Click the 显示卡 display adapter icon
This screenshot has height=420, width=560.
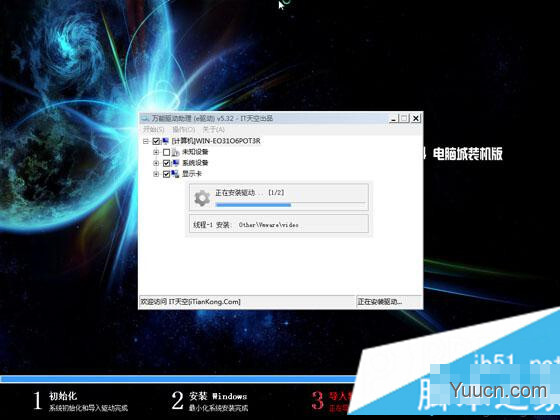[175, 174]
